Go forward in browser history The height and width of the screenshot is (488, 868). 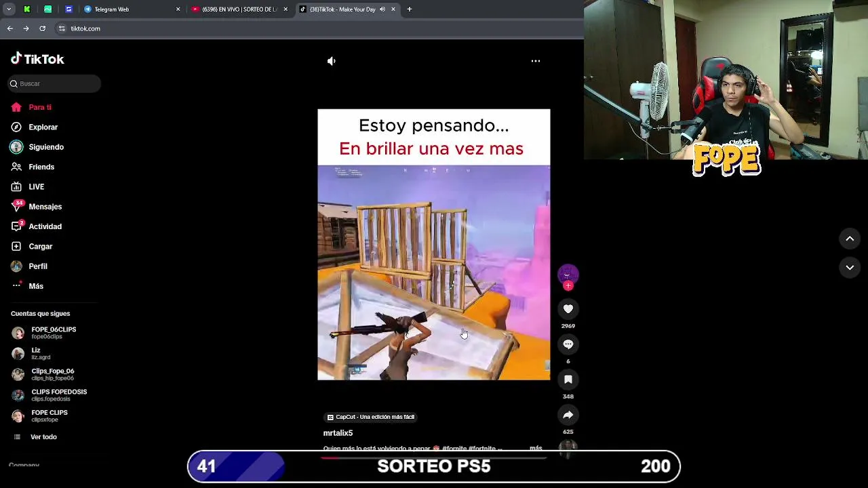pyautogui.click(x=26, y=28)
